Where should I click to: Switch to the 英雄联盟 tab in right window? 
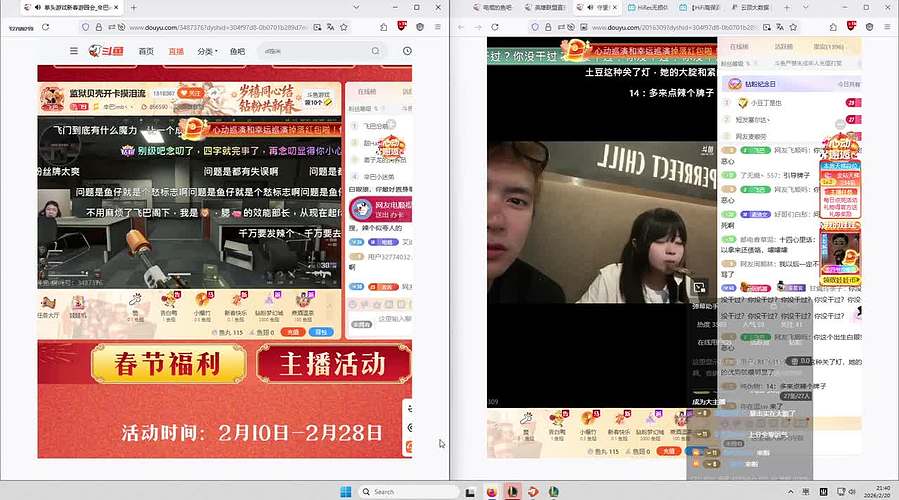click(545, 7)
